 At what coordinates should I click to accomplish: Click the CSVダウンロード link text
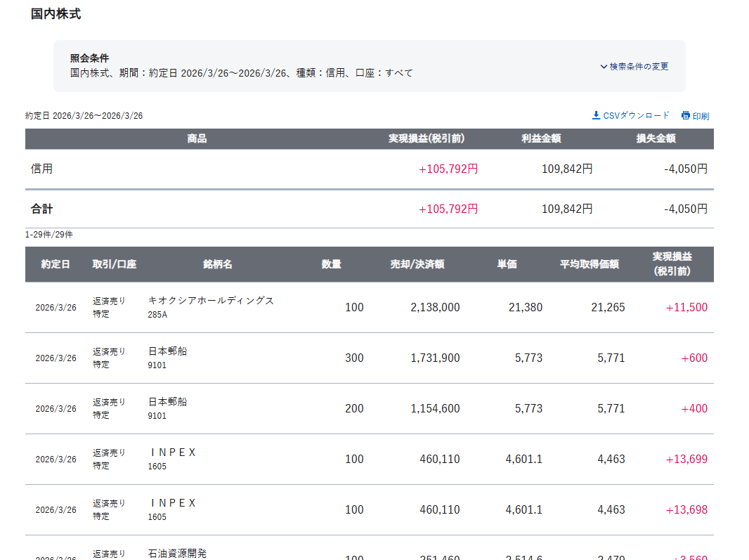pyautogui.click(x=637, y=115)
